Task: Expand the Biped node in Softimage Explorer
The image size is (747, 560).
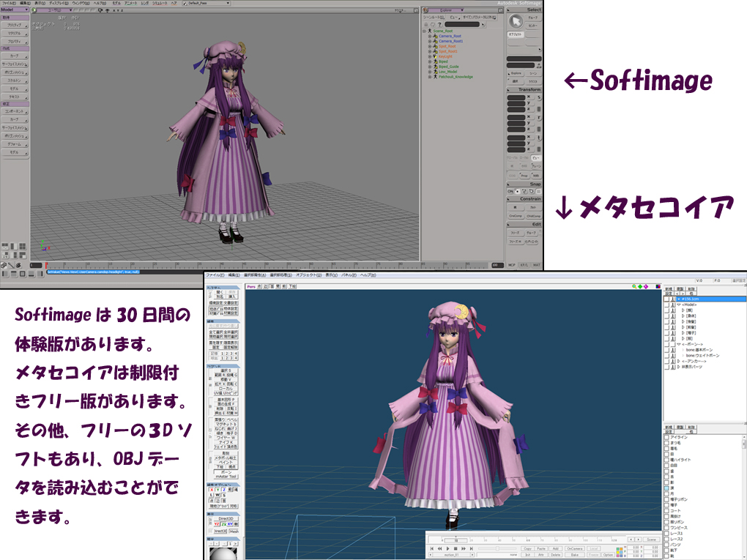Action: pos(430,61)
